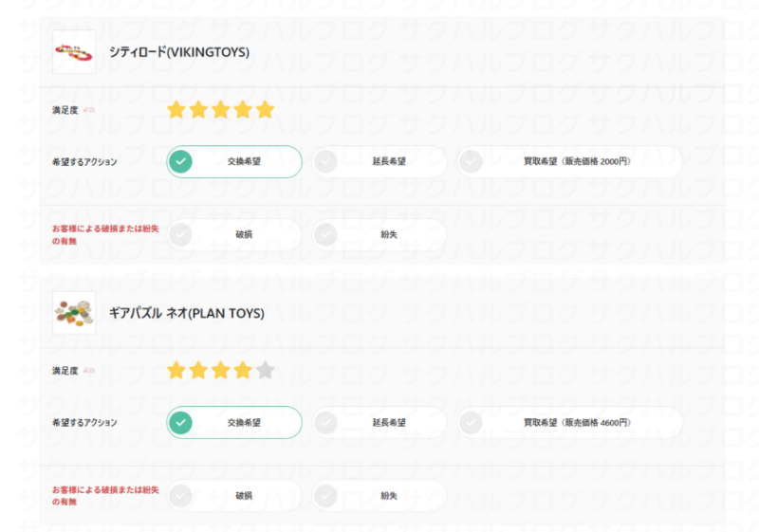
Task: Click the second star for ギアパズル ネオ
Action: pos(198,371)
